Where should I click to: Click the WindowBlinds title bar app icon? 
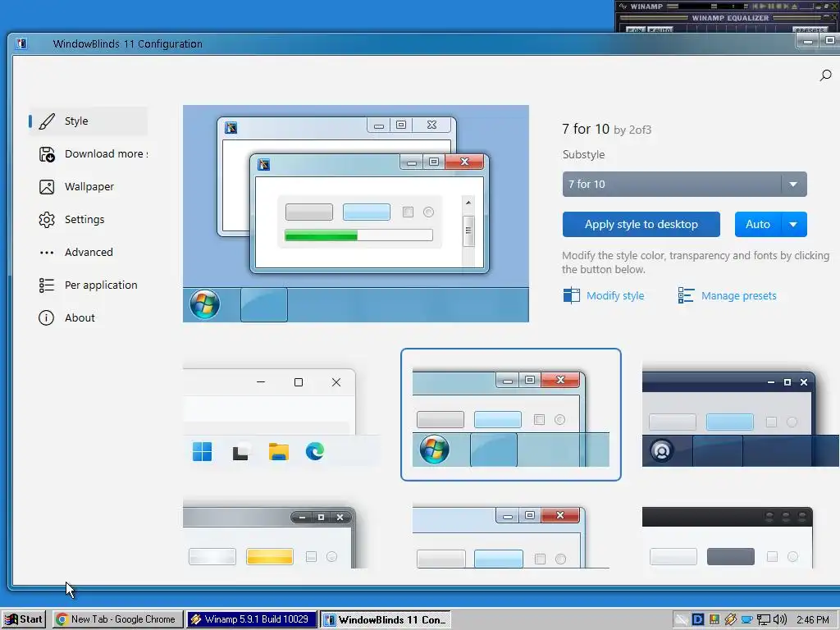point(21,43)
